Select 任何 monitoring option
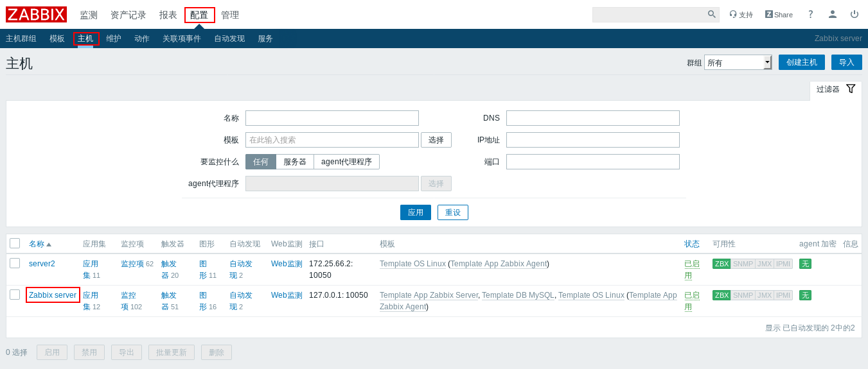 tap(261, 162)
